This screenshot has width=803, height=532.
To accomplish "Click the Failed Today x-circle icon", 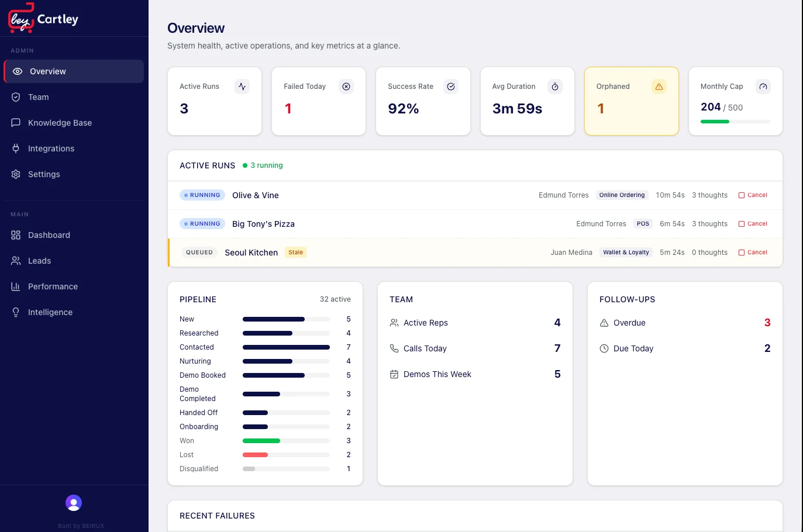I will [346, 87].
